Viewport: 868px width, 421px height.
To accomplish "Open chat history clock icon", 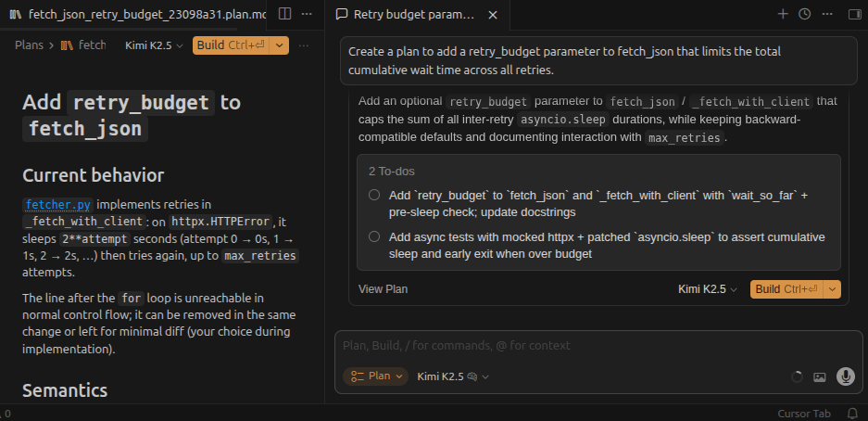I will 804,15.
